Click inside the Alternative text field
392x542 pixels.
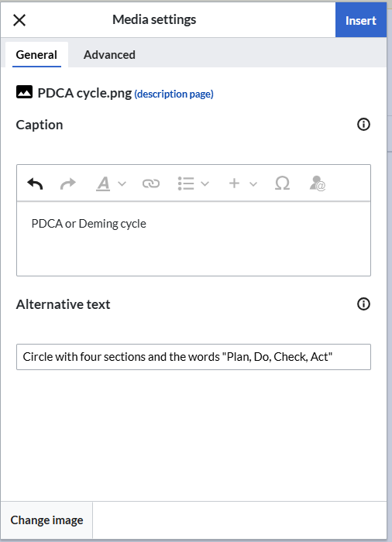[x=194, y=357]
